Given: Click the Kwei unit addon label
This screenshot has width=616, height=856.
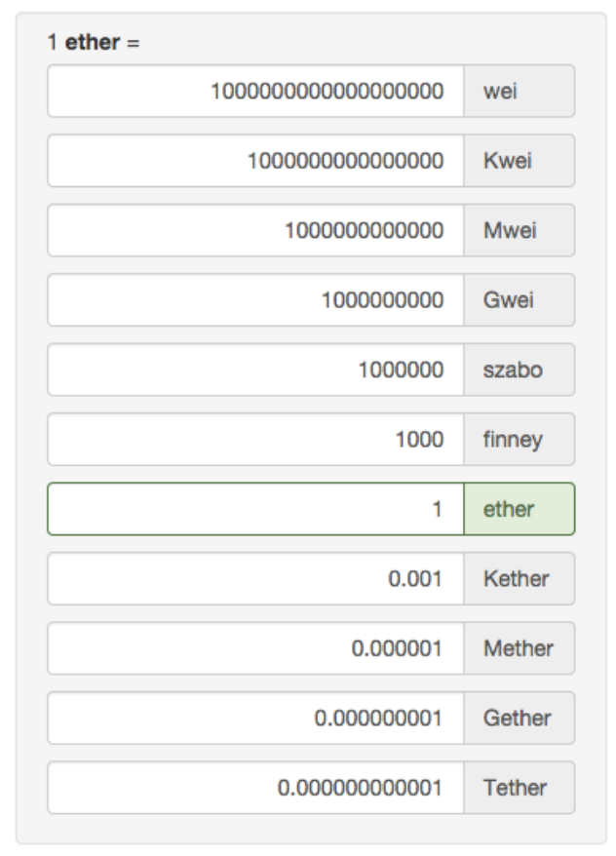Looking at the screenshot, I should pos(519,161).
